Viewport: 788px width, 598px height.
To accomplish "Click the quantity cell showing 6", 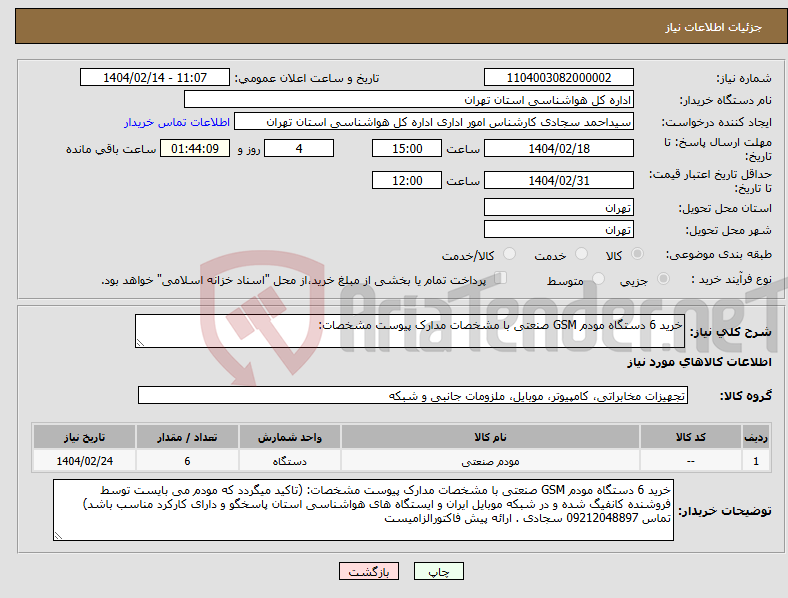I will tap(187, 461).
